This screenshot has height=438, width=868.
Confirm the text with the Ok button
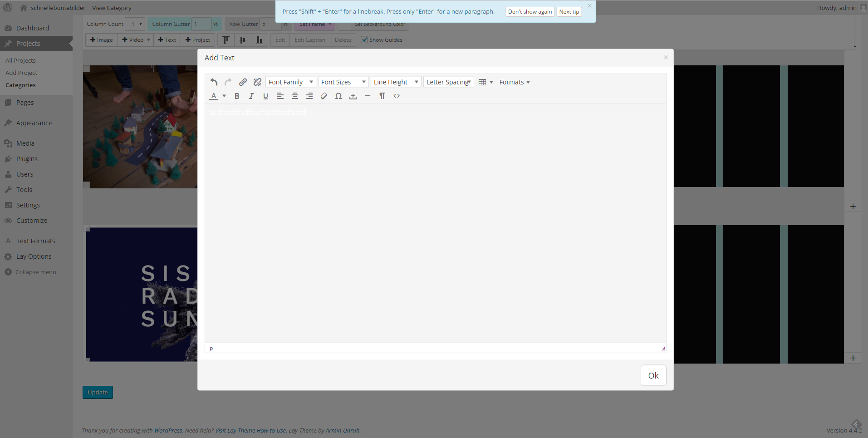[653, 375]
